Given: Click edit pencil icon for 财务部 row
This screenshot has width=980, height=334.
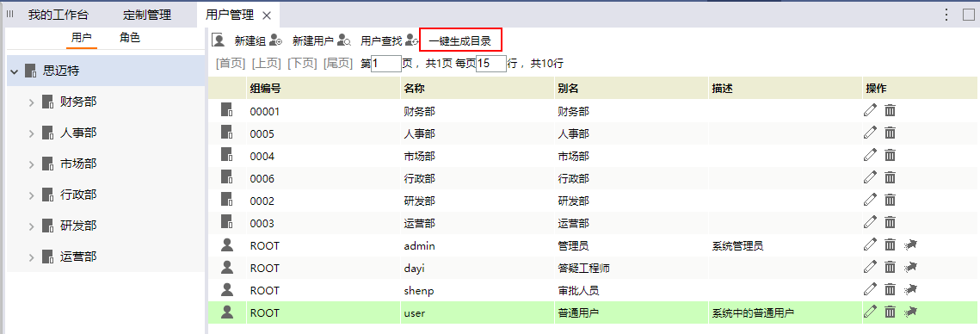Looking at the screenshot, I should pyautogui.click(x=870, y=111).
